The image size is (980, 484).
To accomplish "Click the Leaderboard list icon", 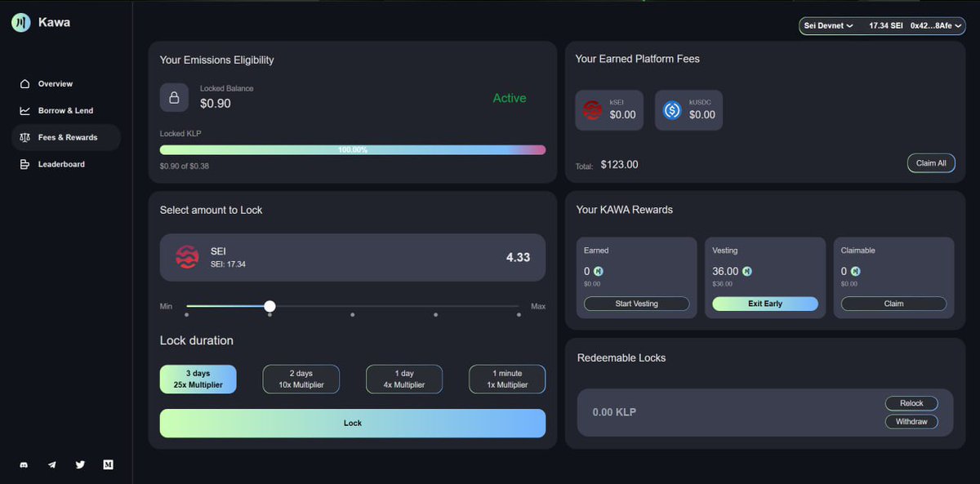I will tap(24, 165).
